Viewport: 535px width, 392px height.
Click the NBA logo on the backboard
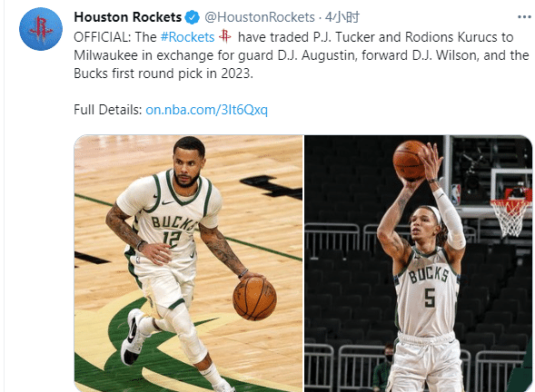pyautogui.click(x=455, y=194)
